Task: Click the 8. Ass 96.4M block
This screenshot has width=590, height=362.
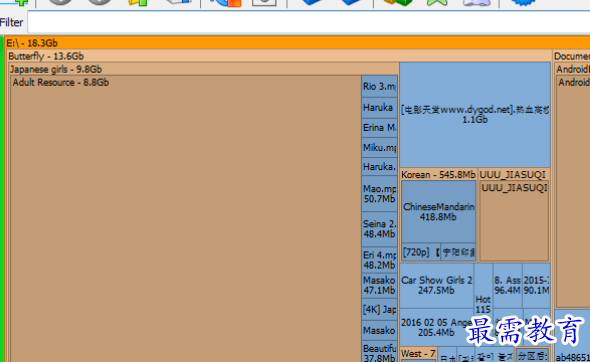Action: tap(507, 285)
